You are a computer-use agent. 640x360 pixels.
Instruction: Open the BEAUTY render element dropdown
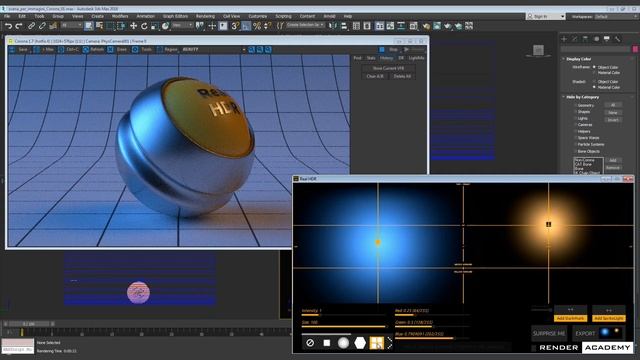(x=213, y=49)
